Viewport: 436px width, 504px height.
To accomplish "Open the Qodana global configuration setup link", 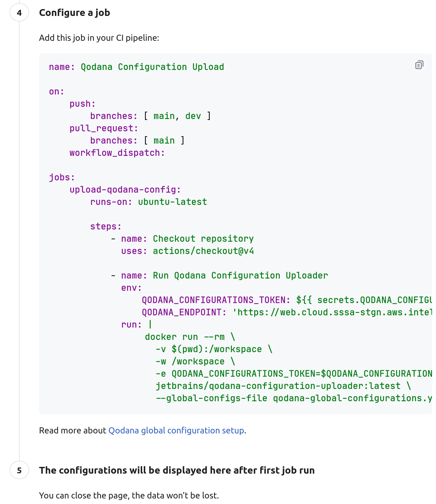I will [176, 431].
